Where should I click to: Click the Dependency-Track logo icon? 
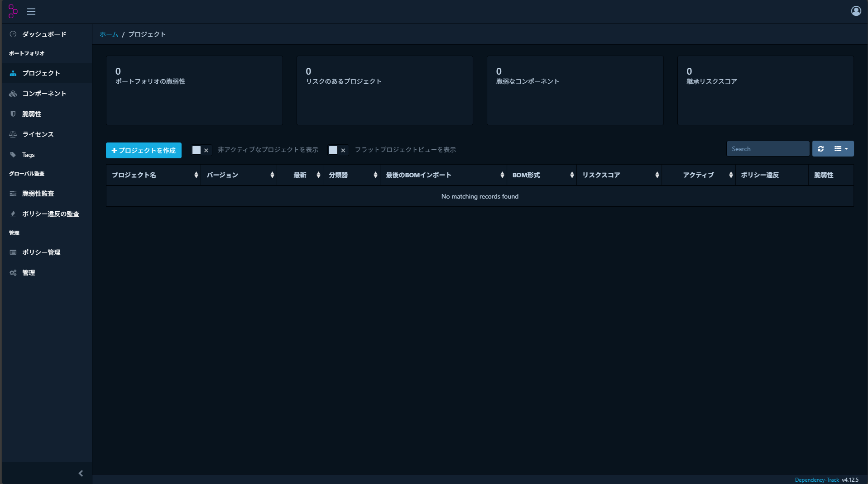pyautogui.click(x=13, y=11)
